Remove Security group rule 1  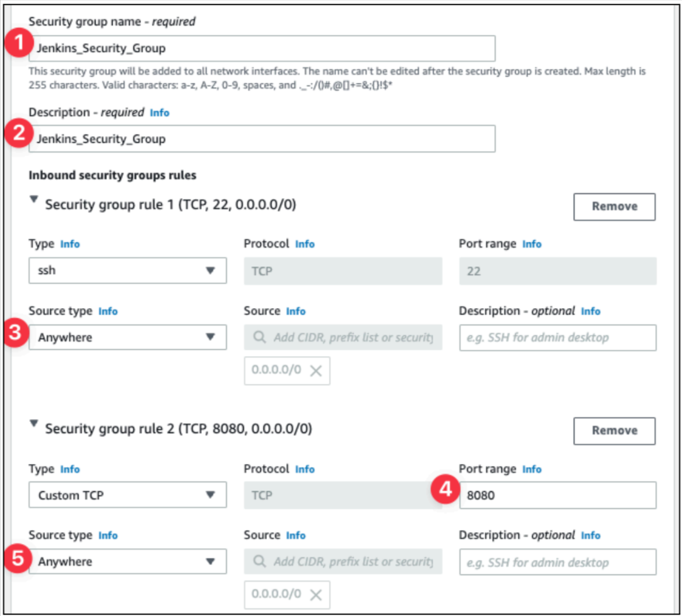[614, 206]
